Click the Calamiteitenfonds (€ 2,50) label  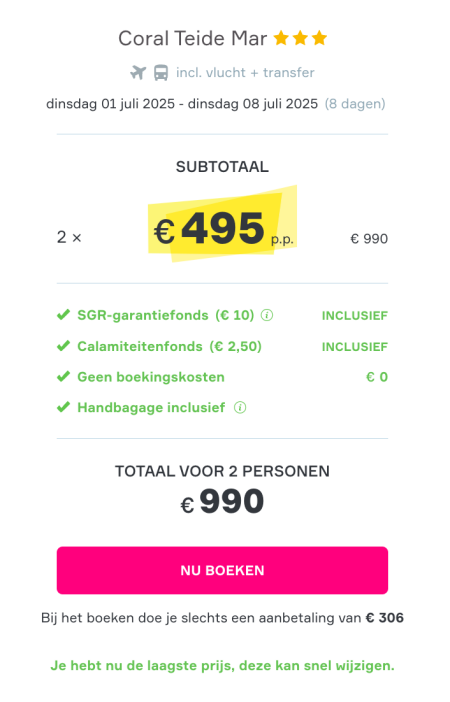pyautogui.click(x=169, y=347)
